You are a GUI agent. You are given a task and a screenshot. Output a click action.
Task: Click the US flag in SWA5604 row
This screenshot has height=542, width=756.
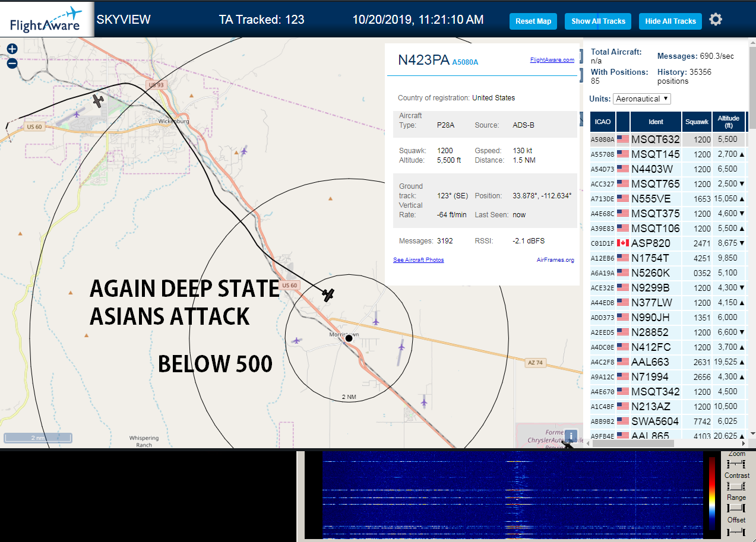(x=623, y=421)
